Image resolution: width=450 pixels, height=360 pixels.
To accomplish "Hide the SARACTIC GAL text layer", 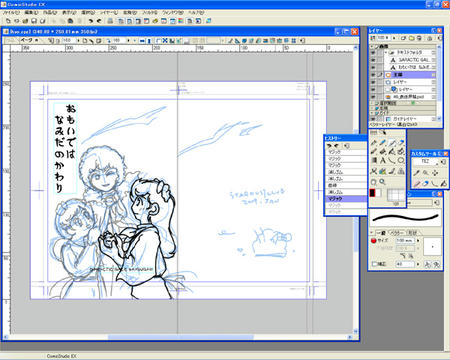I will 373,60.
